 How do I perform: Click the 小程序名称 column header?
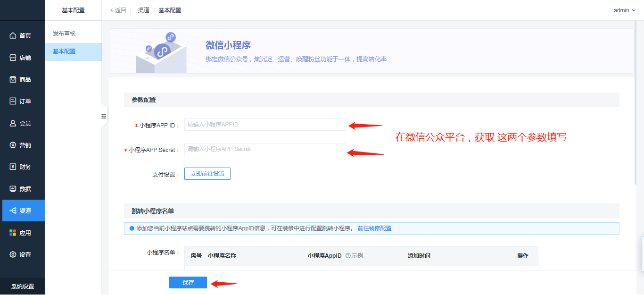222,256
